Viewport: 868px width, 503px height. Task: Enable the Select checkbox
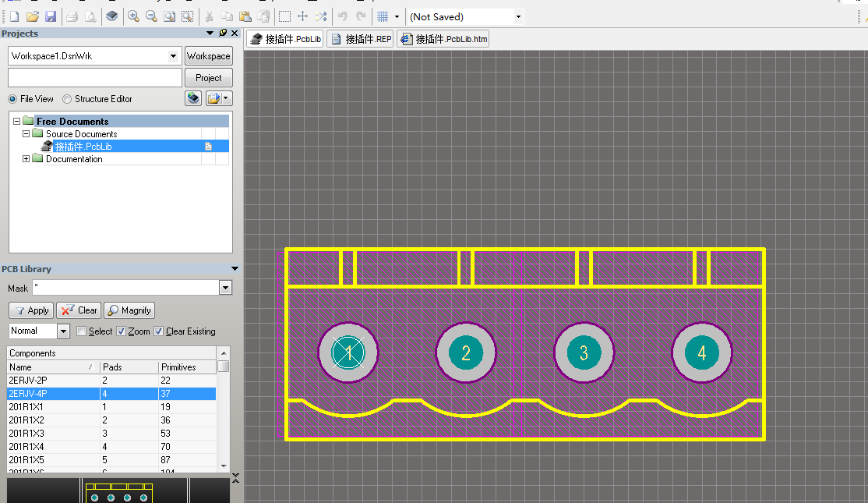(81, 331)
